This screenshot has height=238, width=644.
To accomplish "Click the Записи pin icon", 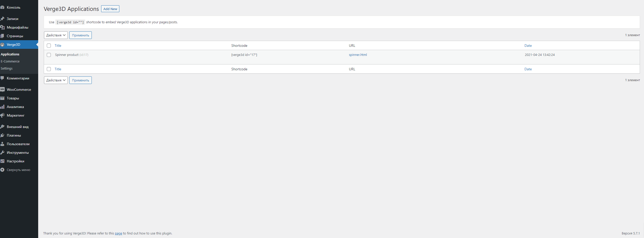I will [2, 19].
